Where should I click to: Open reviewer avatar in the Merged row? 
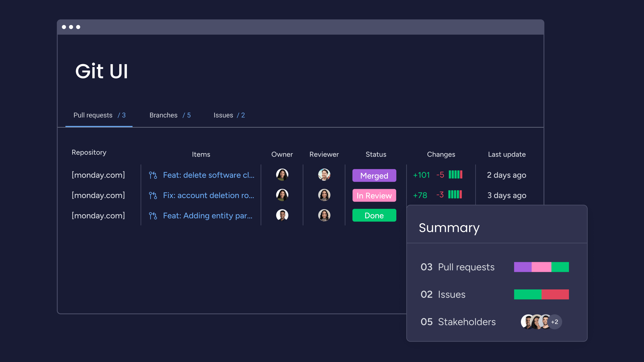click(324, 175)
